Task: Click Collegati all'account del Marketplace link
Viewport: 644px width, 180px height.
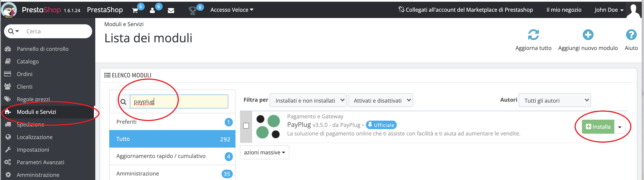Action: pyautogui.click(x=466, y=10)
